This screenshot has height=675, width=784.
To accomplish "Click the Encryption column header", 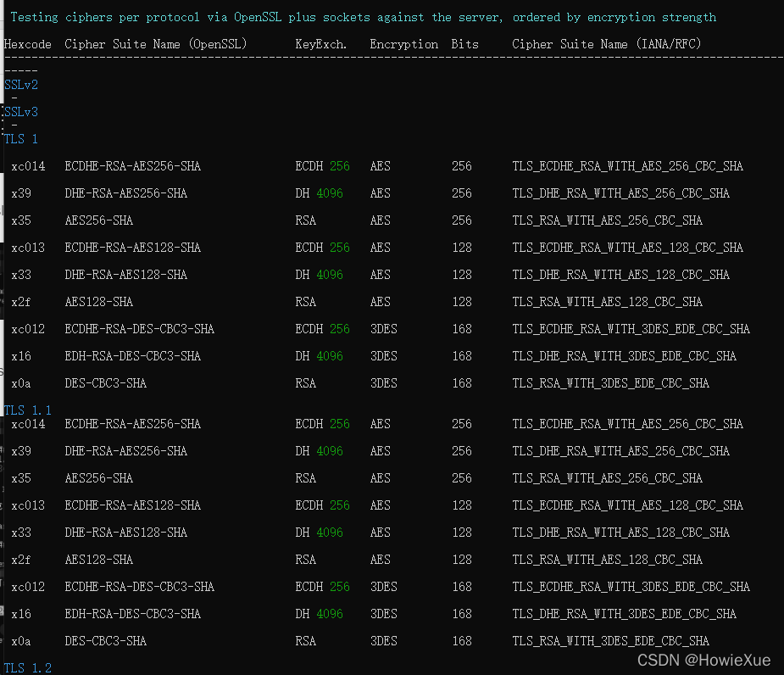I will tap(404, 45).
